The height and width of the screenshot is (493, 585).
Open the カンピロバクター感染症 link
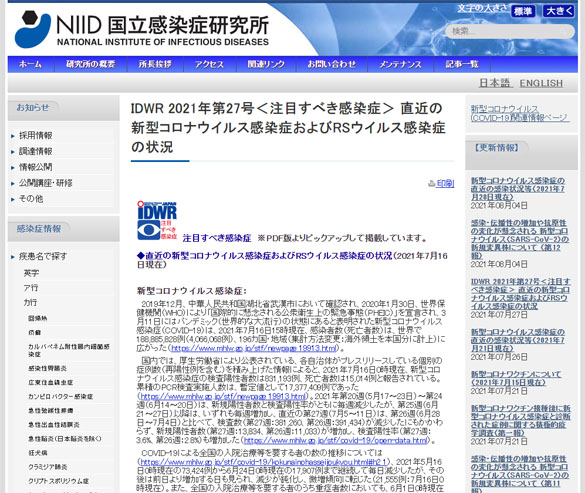coord(60,396)
